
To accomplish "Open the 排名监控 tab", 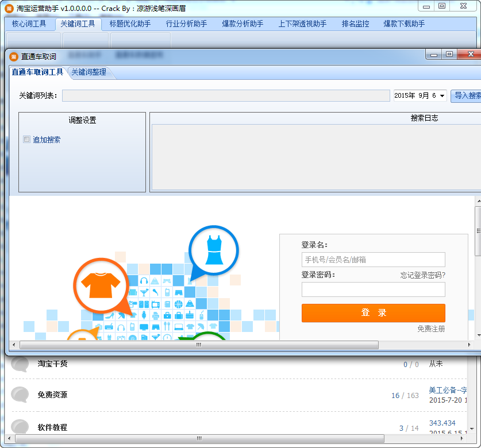I will coord(355,24).
